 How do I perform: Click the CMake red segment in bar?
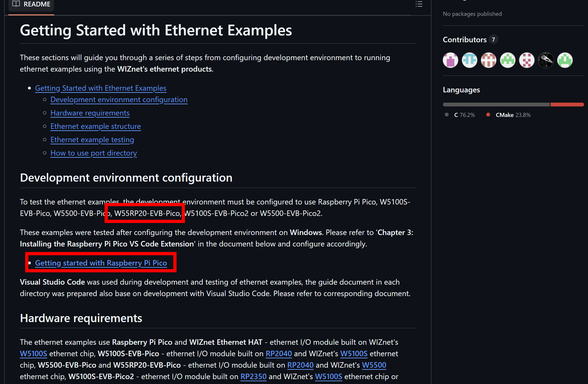[x=567, y=105]
